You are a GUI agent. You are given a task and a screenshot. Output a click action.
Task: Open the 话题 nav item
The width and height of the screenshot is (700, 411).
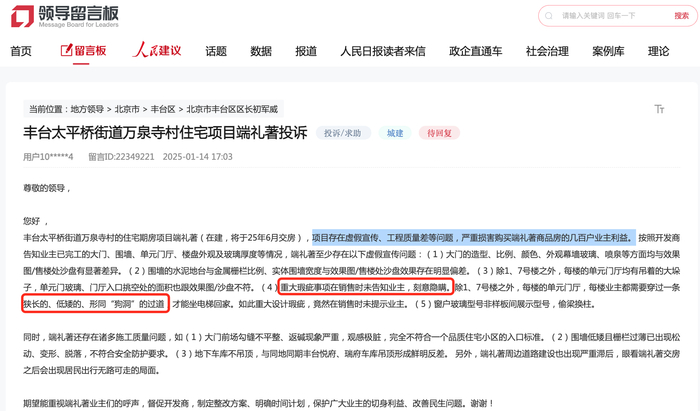216,51
